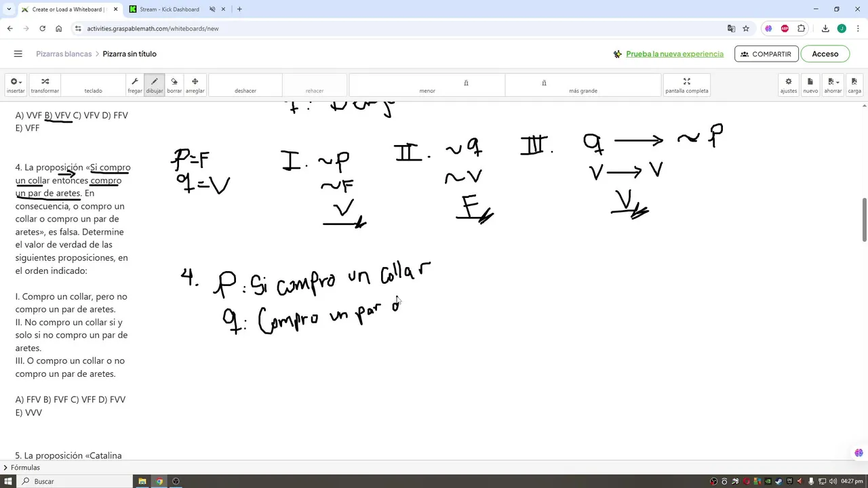The height and width of the screenshot is (488, 868).
Task: Increase size with más grande button
Action: [x=583, y=85]
